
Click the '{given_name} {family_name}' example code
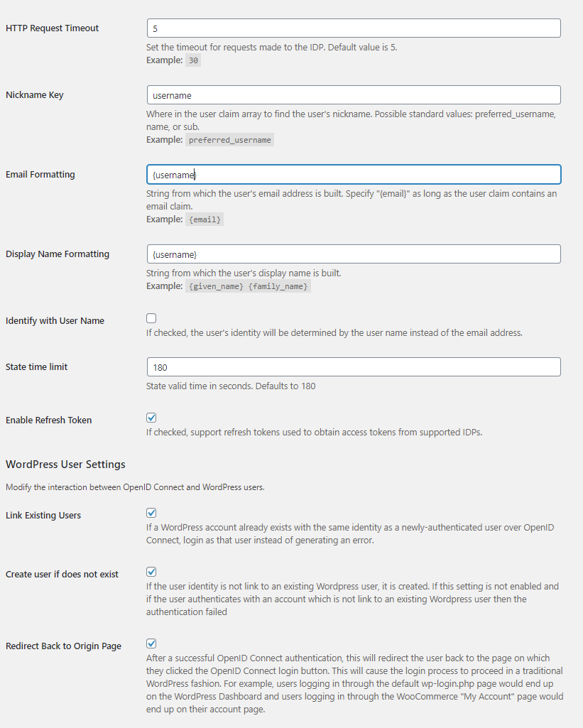(x=249, y=287)
